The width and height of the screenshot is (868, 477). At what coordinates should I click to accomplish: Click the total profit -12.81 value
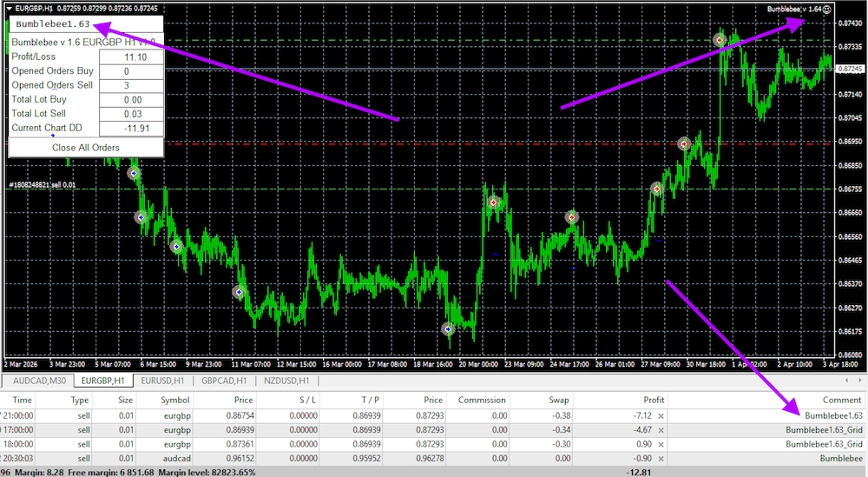pos(638,473)
